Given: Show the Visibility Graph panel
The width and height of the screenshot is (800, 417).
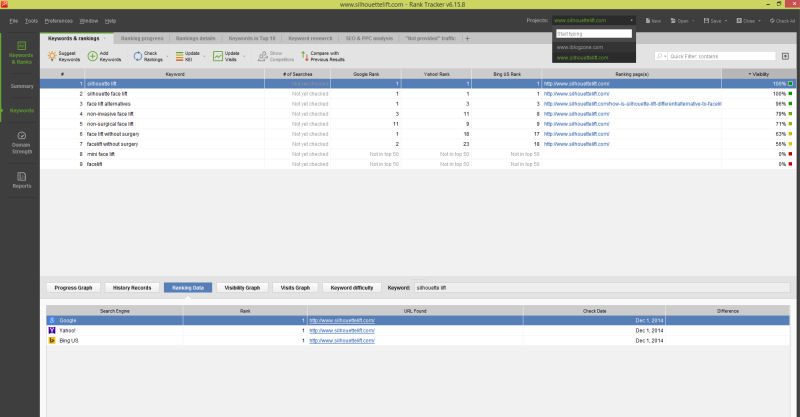Looking at the screenshot, I should point(242,288).
